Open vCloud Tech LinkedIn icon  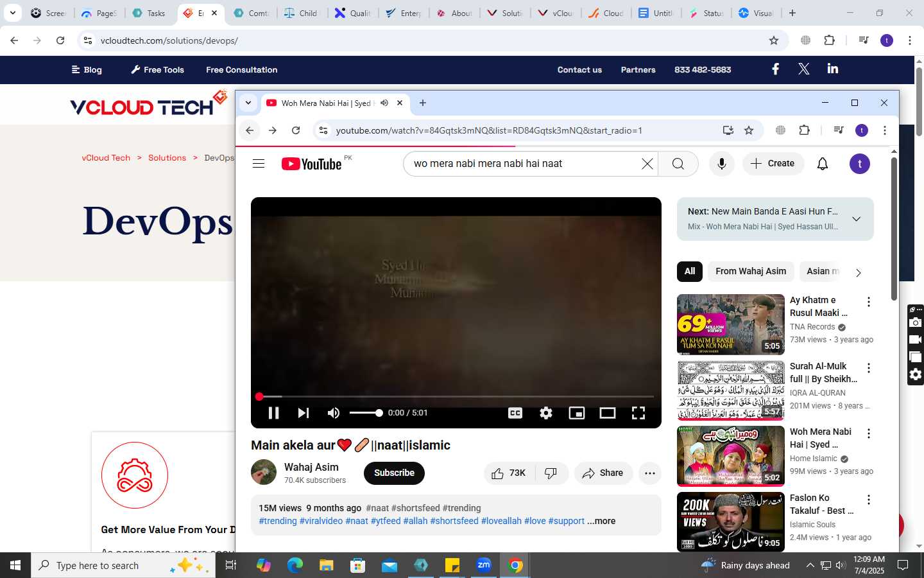[x=833, y=69]
